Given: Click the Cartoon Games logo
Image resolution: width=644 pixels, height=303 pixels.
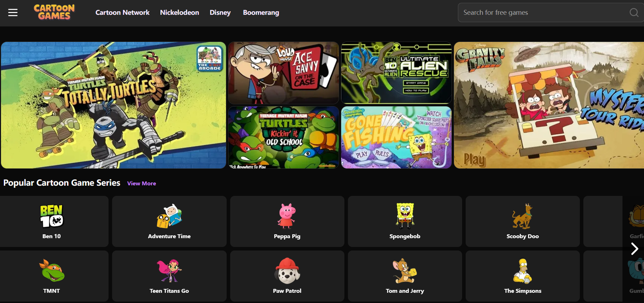Looking at the screenshot, I should coord(54,12).
